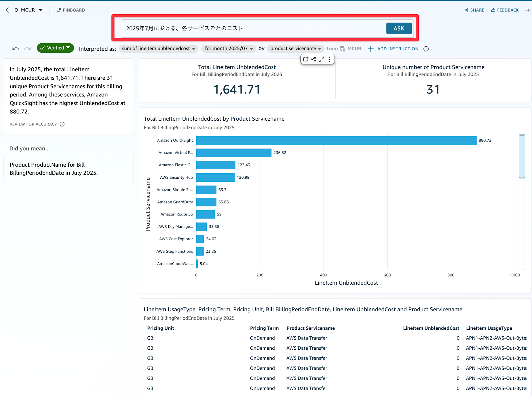532x396 pixels.
Task: Click the LineItem UnblendedCost column header
Action: coord(431,328)
